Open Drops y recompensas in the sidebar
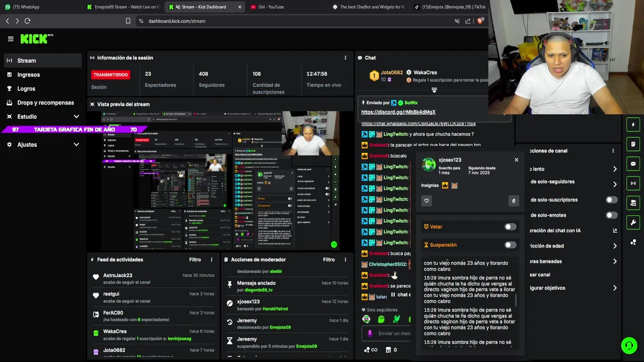 [x=41, y=103]
